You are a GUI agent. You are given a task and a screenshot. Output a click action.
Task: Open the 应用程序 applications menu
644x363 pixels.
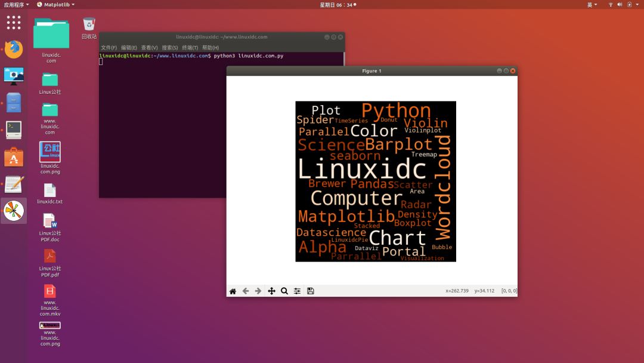pyautogui.click(x=16, y=5)
